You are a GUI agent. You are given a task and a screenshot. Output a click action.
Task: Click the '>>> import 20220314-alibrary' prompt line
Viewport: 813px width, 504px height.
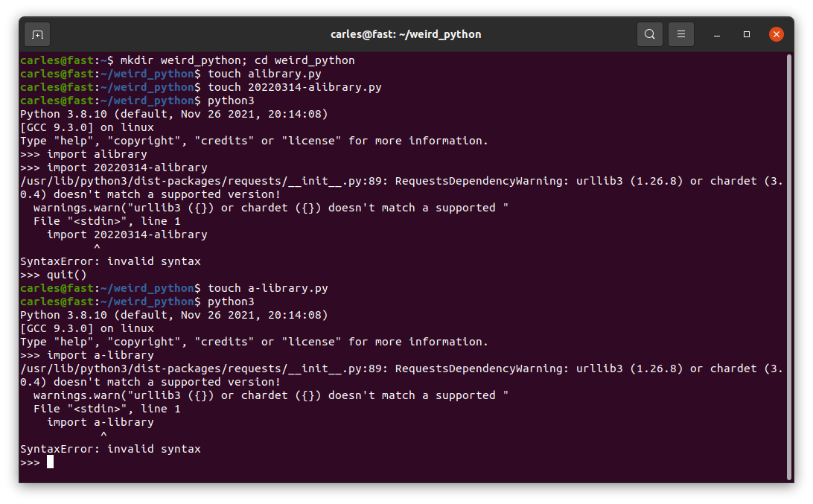point(114,168)
